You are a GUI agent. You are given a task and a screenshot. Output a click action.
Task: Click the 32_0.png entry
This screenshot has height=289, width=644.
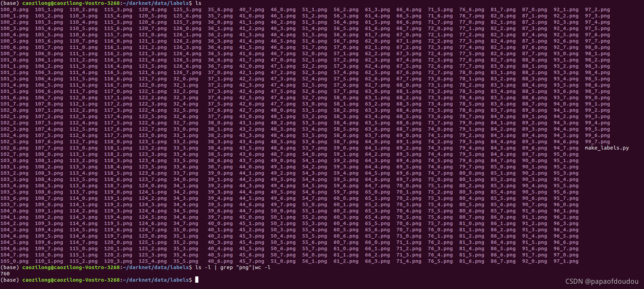186,79
